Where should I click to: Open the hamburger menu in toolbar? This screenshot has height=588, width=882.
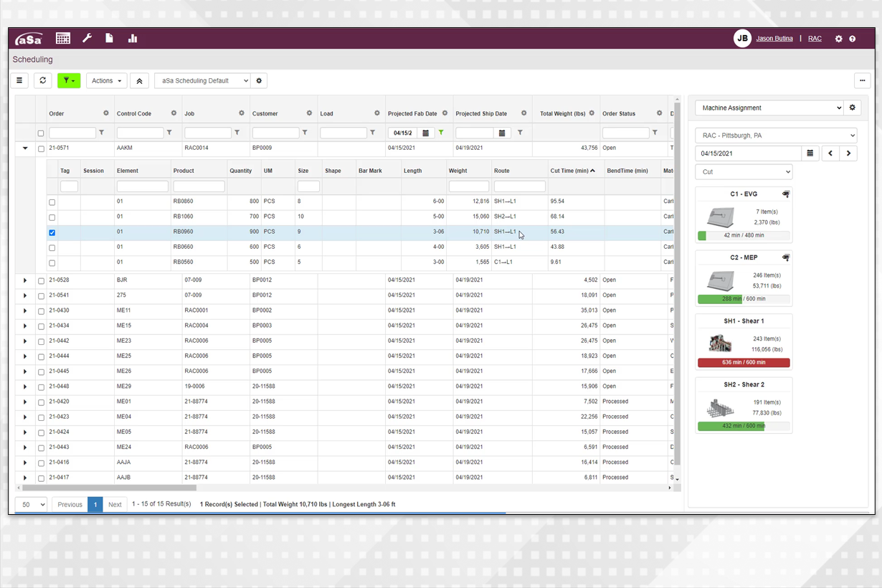coord(19,81)
